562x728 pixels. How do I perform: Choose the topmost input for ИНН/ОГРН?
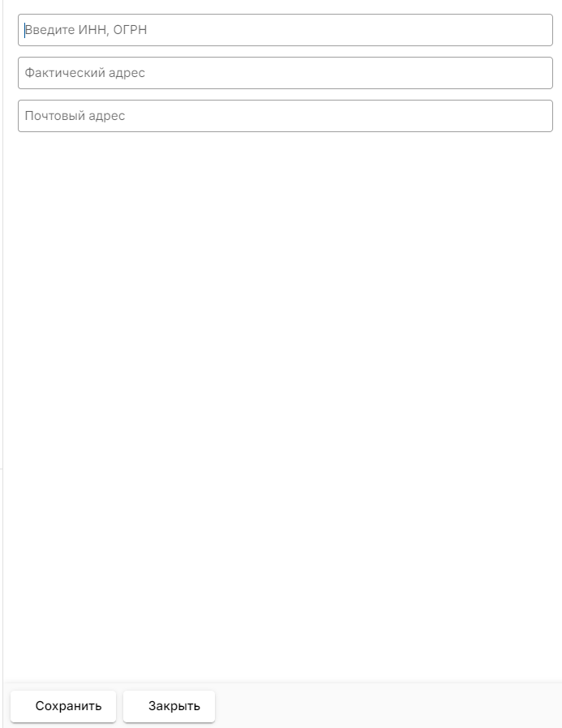pos(285,30)
